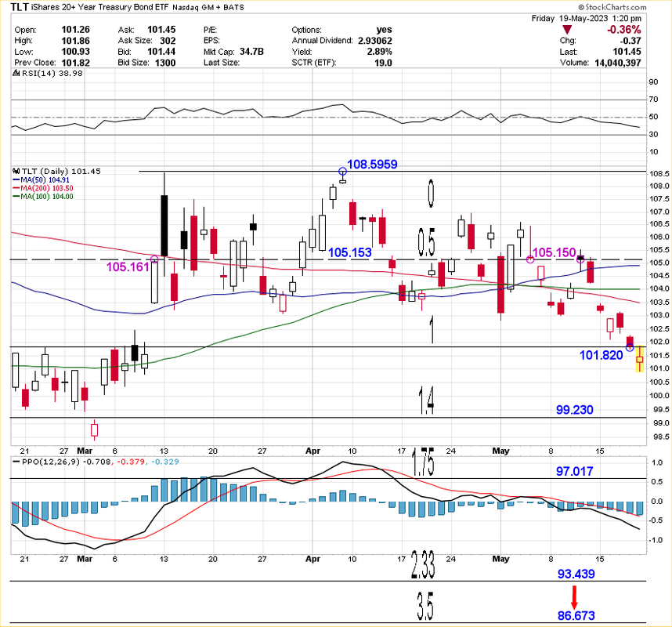Image resolution: width=672 pixels, height=627 pixels.
Task: Click the Open value 101.26
Action: pos(75,30)
